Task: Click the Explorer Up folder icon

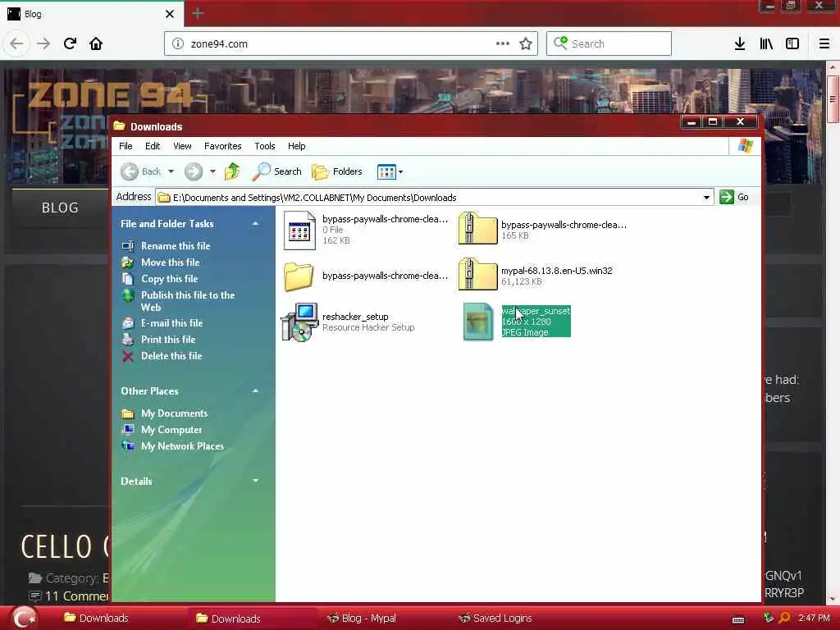Action: tap(232, 171)
